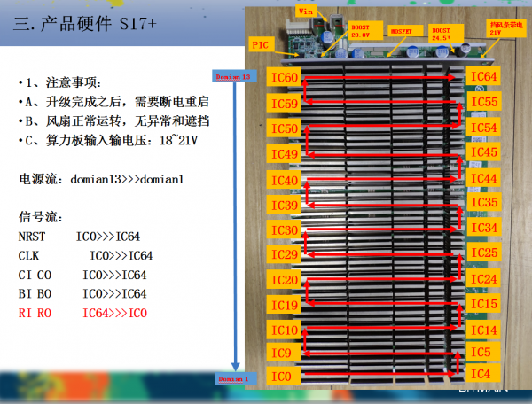This screenshot has width=532, height=404.
Task: Click the BOOST 28.8V callout
Action: coord(361,31)
